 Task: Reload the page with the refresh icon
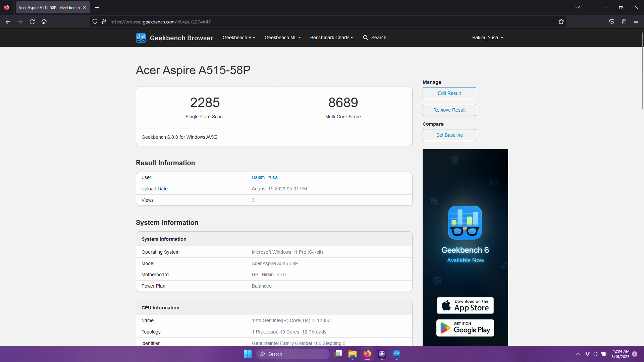point(32,22)
